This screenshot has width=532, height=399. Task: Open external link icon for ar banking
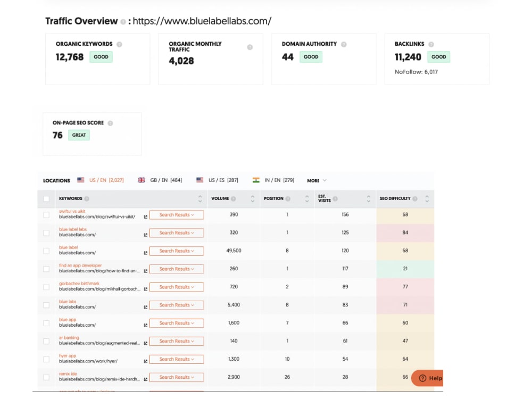[146, 343]
